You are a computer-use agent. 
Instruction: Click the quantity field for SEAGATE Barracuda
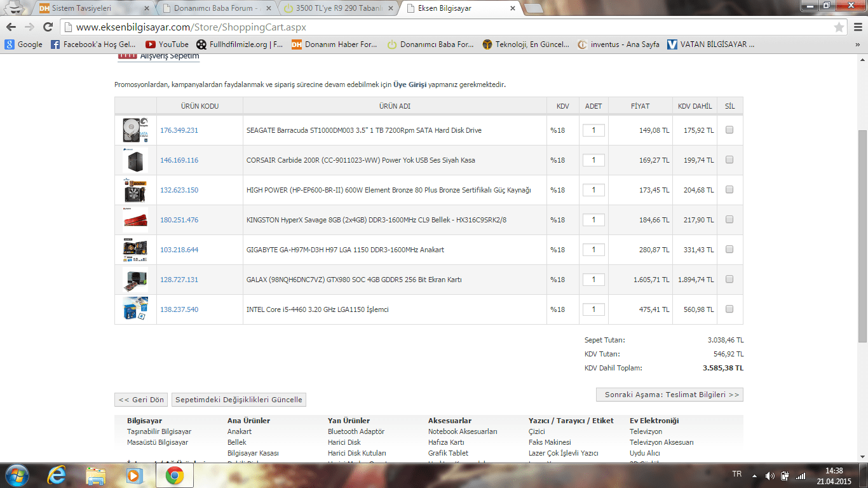(593, 130)
